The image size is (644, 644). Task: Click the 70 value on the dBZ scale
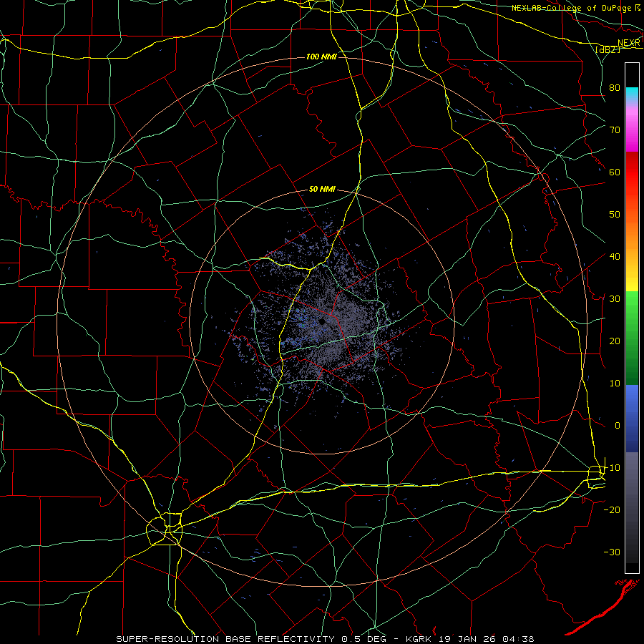615,130
